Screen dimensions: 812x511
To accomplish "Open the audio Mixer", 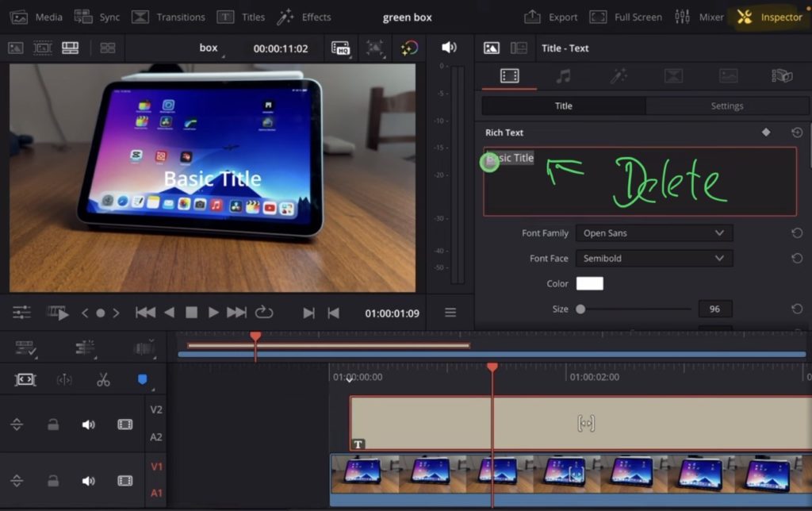I will (699, 17).
